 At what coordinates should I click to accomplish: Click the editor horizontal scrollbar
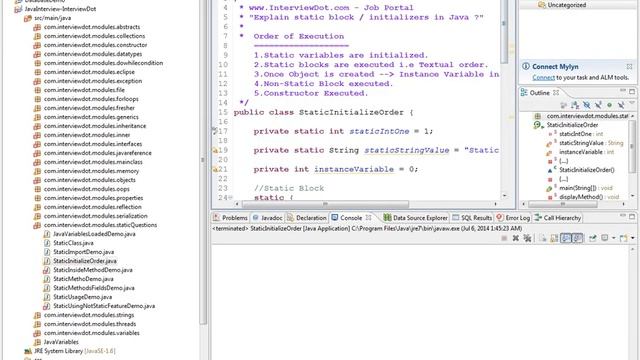pyautogui.click(x=325, y=204)
